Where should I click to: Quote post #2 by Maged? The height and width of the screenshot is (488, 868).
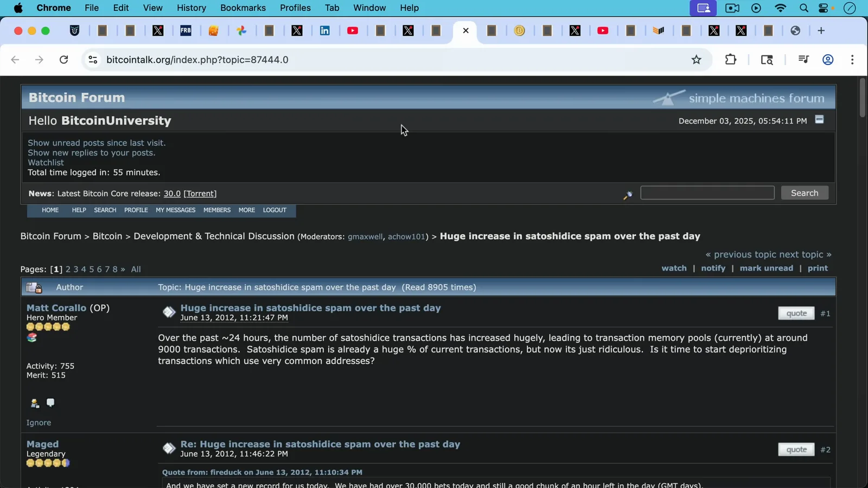click(796, 450)
